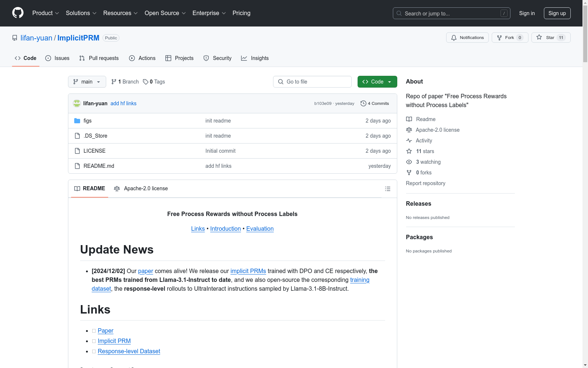This screenshot has width=588, height=368.
Task: Click the stars icon in About sidebar
Action: (x=409, y=151)
